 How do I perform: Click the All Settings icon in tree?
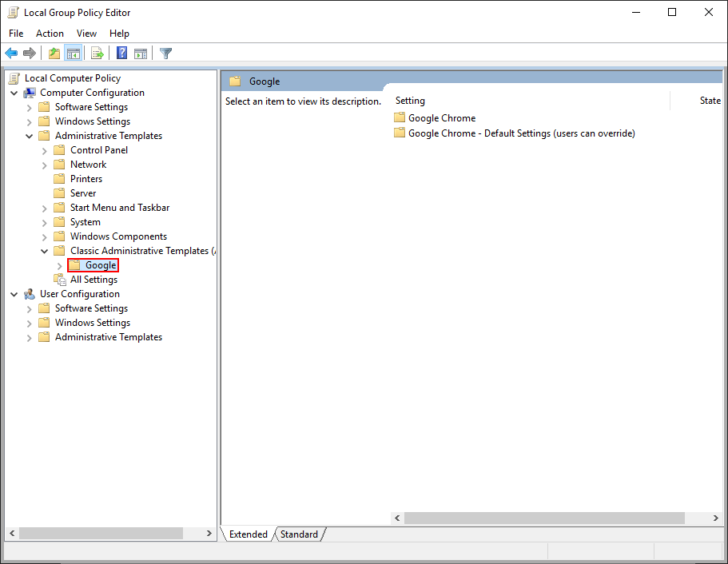(60, 280)
